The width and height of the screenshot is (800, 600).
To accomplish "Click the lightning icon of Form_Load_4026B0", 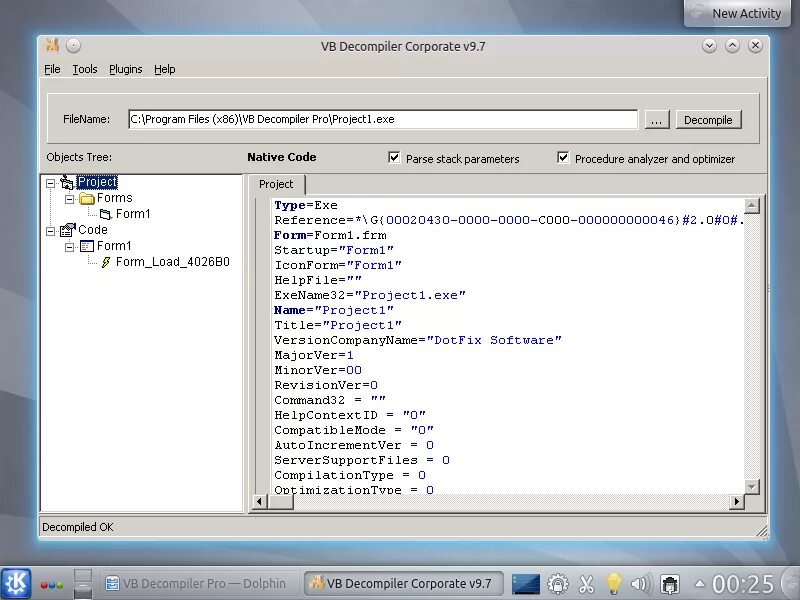I will (x=106, y=262).
